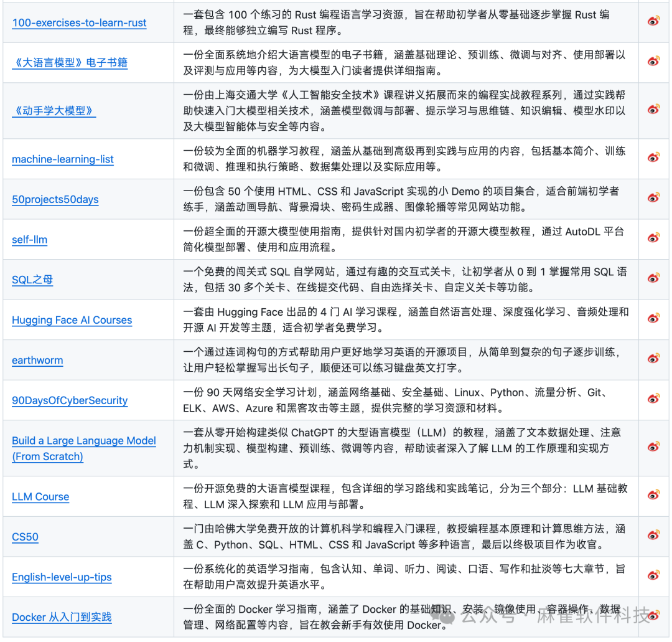
Task: Open the machine-learning-list link
Action: tap(63, 159)
